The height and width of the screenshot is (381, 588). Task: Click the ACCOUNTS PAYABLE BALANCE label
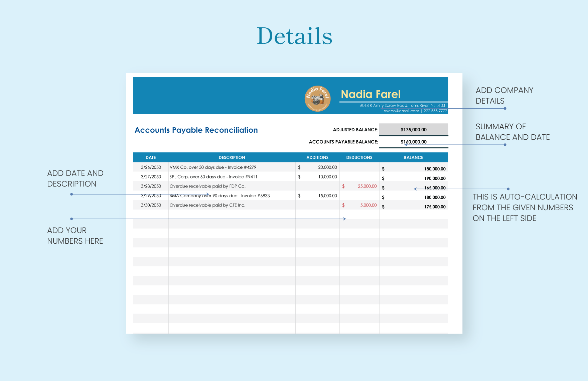(343, 142)
